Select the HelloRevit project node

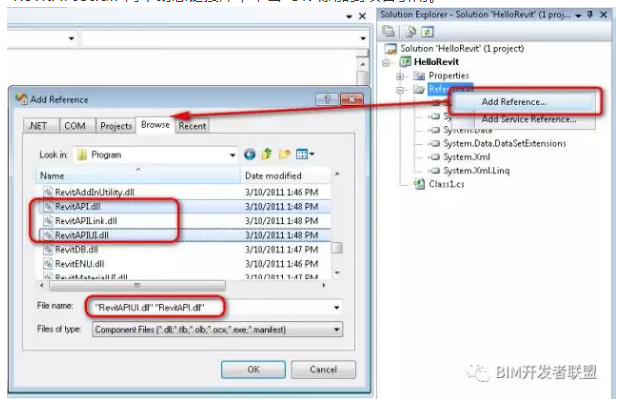point(436,62)
